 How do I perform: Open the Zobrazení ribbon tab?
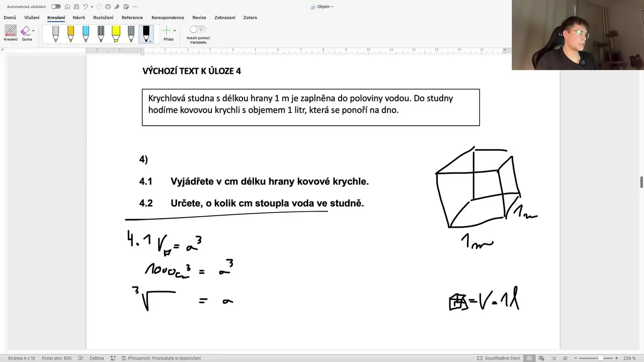tap(225, 18)
